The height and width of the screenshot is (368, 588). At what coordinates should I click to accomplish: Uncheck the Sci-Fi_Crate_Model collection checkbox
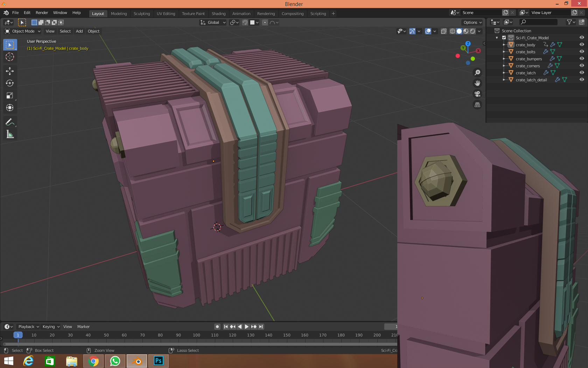coord(504,38)
